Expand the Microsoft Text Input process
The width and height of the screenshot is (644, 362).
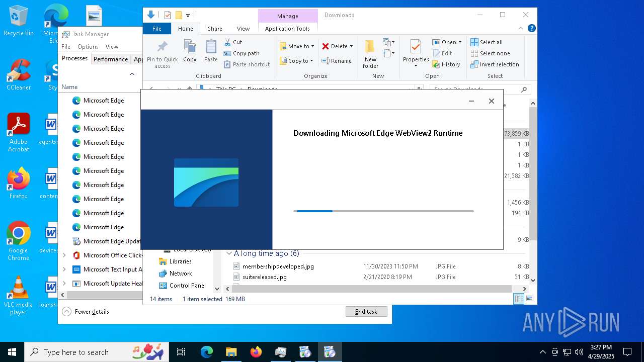coord(64,269)
